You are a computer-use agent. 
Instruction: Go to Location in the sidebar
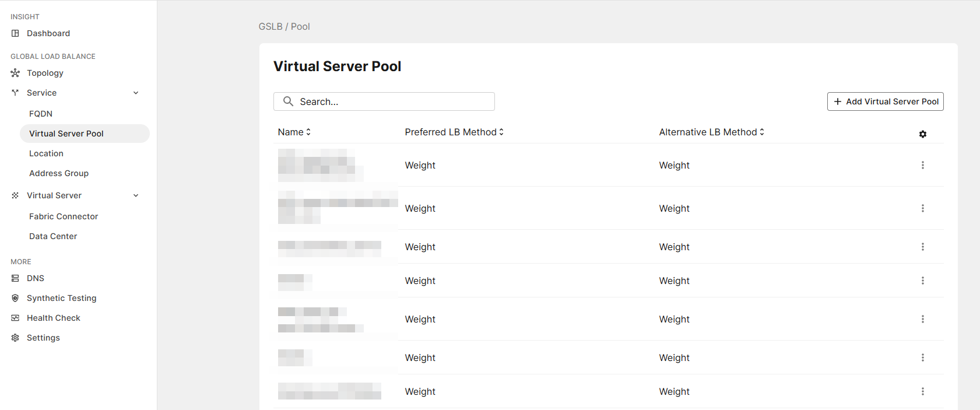pos(46,153)
